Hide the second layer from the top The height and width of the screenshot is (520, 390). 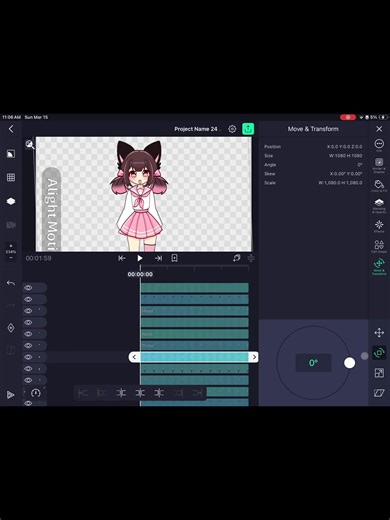28,299
